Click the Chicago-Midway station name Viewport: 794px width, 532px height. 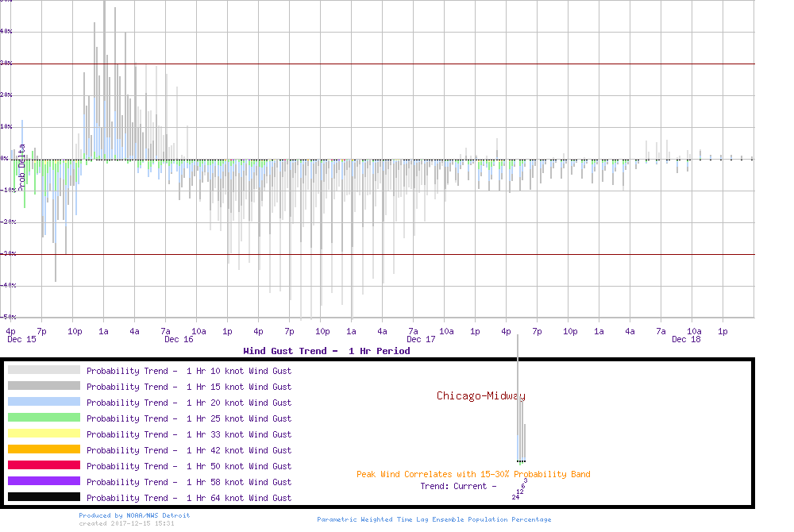[480, 395]
